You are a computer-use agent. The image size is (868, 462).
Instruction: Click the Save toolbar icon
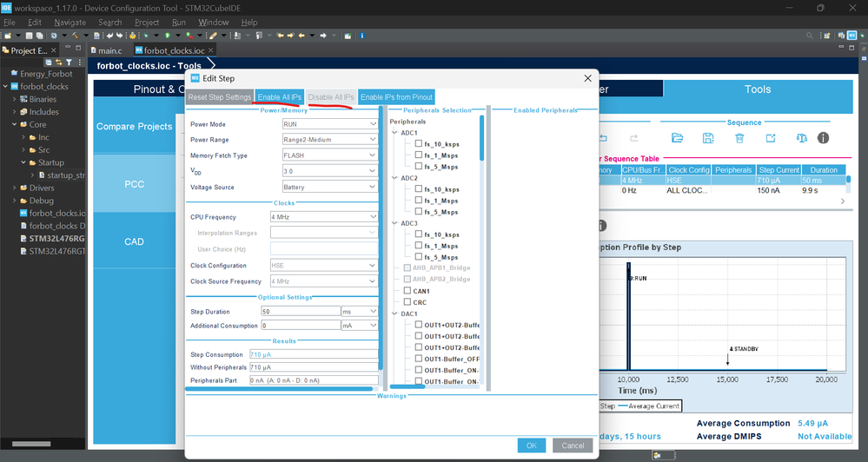[x=30, y=36]
